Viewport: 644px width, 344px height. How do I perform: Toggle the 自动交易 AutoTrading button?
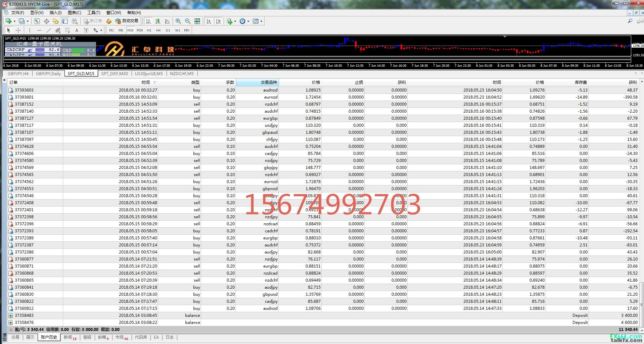tap(127, 21)
